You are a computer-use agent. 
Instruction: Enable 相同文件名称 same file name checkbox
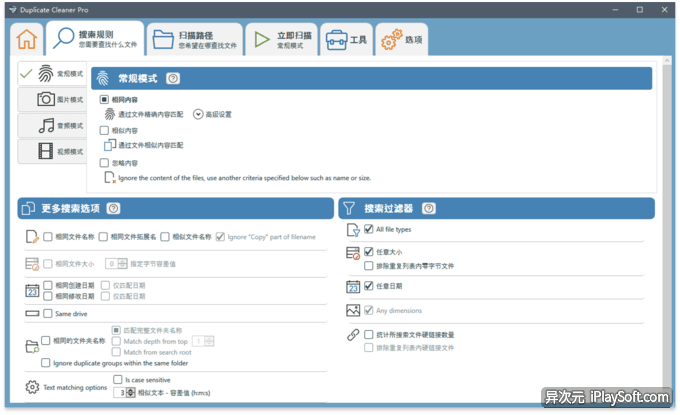point(48,237)
